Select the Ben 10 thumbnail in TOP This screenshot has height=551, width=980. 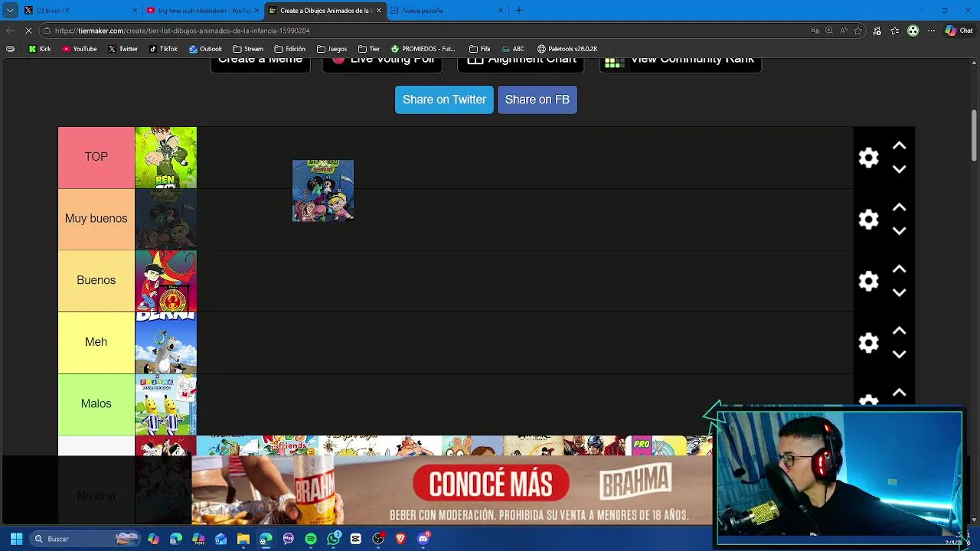(166, 158)
